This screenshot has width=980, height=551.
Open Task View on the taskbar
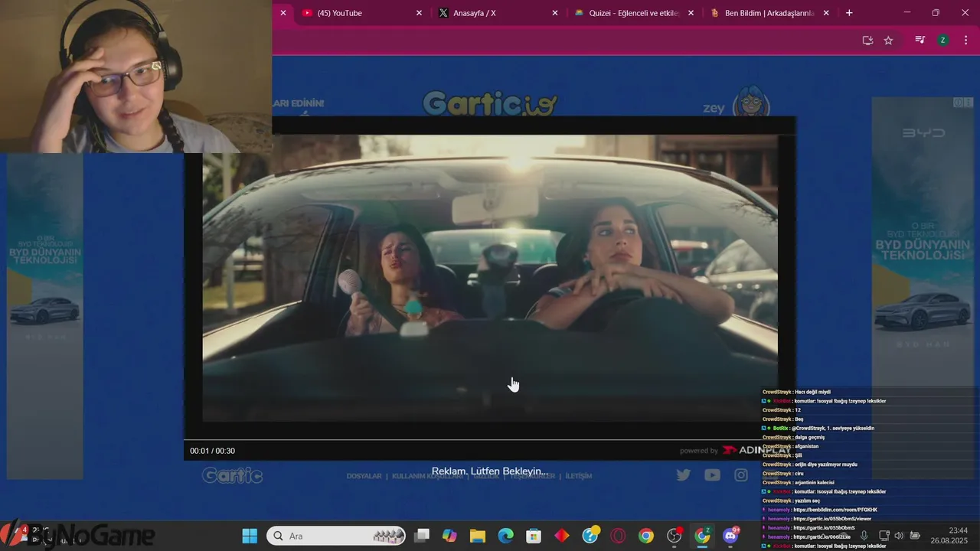point(423,536)
